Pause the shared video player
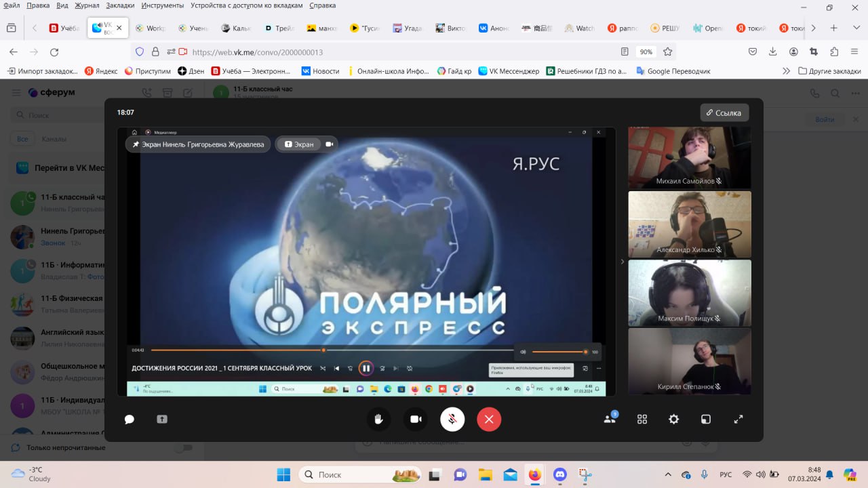Image resolution: width=868 pixels, height=488 pixels. pos(366,368)
